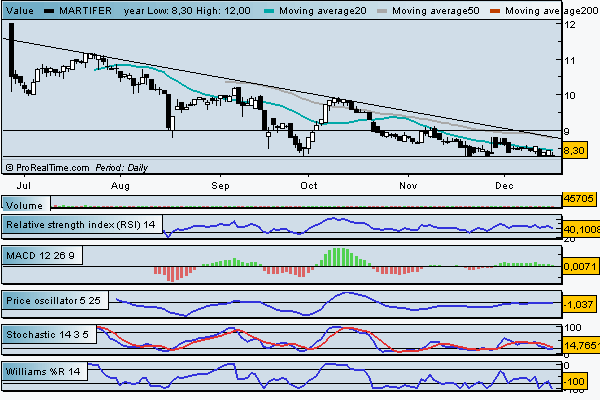Click the 'Nov' month axis label

tap(408, 186)
